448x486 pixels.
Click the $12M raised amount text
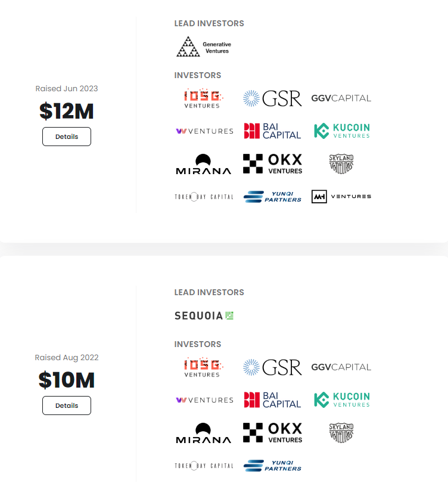[x=67, y=111]
